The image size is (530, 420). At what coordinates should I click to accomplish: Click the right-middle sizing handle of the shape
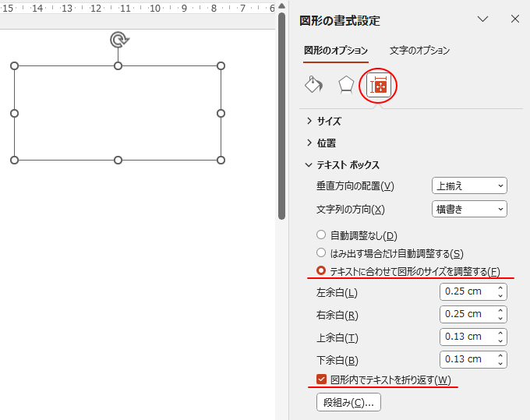tap(221, 113)
